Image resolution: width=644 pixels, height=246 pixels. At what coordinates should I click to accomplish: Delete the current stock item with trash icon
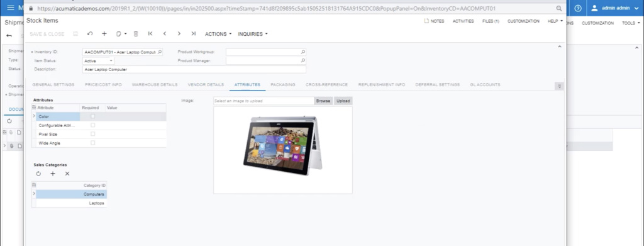click(x=136, y=34)
